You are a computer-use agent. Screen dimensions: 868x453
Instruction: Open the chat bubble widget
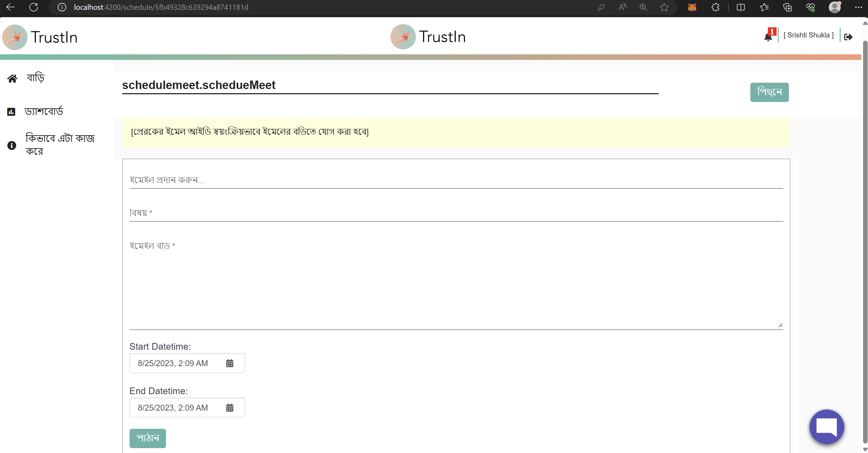(826, 427)
